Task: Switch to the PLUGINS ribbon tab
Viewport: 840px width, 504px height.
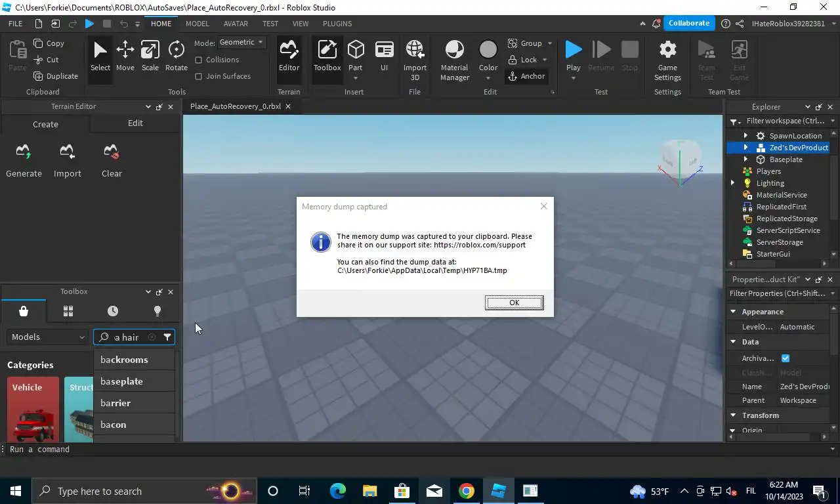Action: (x=337, y=24)
